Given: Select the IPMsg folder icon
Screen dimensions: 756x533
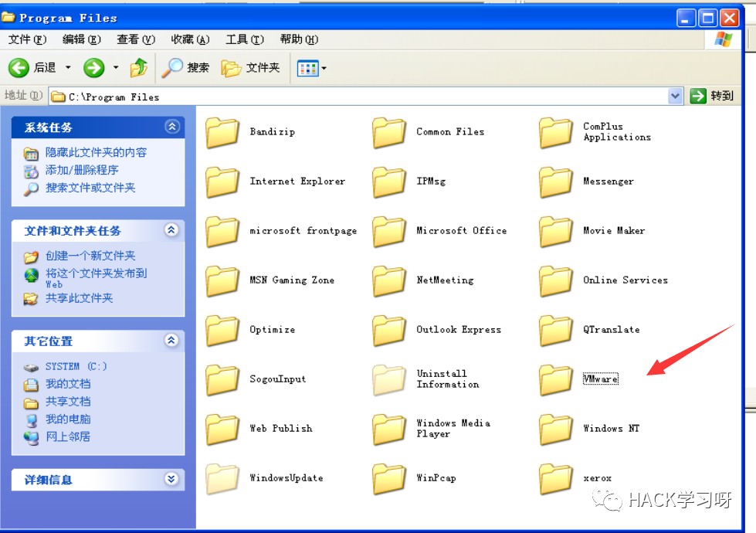Looking at the screenshot, I should pyautogui.click(x=389, y=182).
